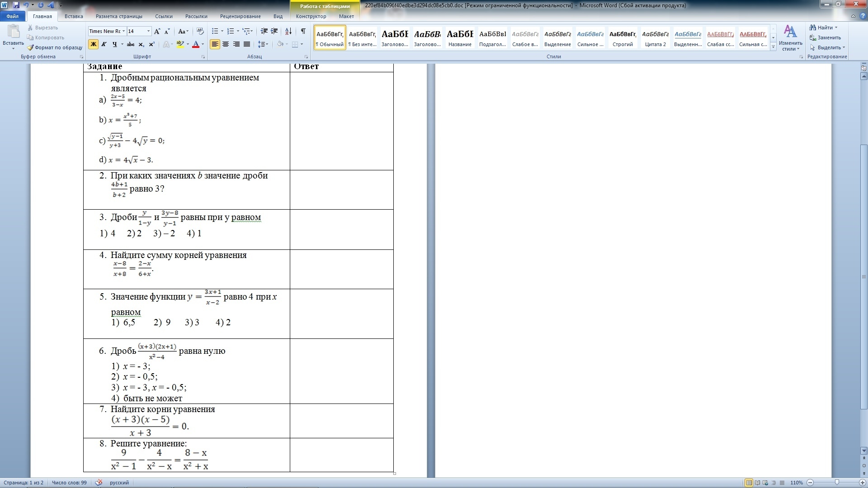Justify the paragraph text
868x488 pixels.
(247, 44)
